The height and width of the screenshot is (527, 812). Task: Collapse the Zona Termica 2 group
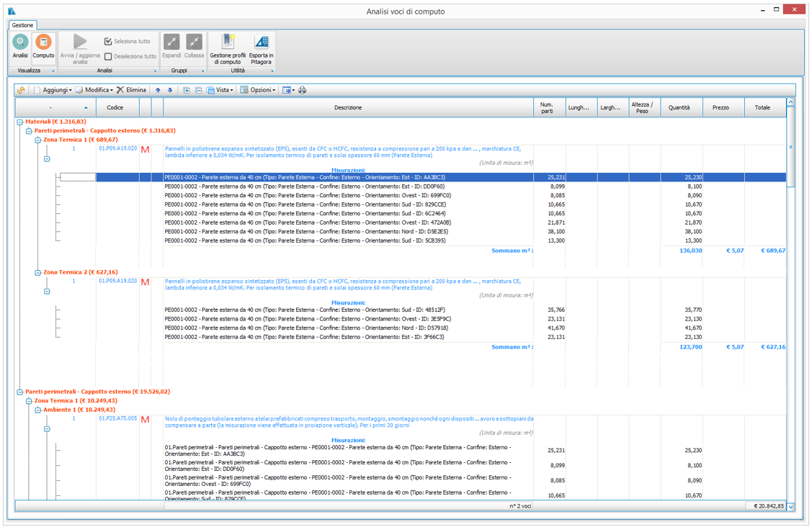tap(38, 273)
